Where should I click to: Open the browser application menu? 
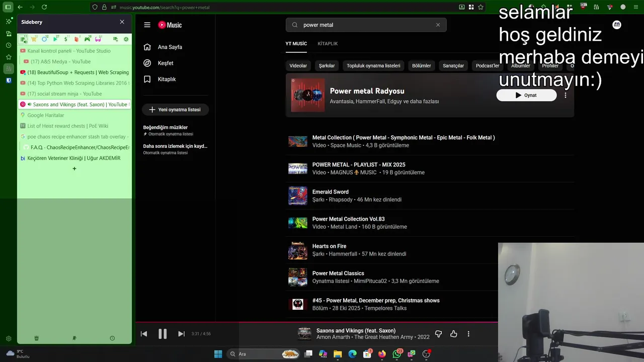pyautogui.click(x=637, y=7)
